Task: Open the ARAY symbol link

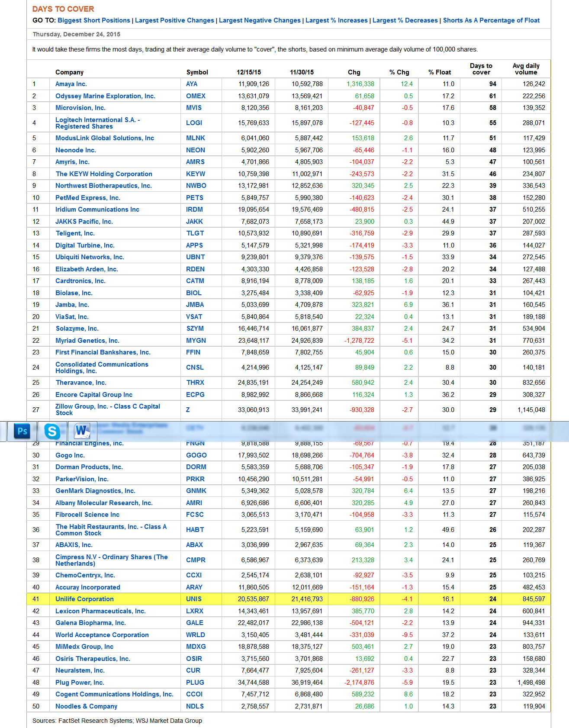Action: coord(194,587)
